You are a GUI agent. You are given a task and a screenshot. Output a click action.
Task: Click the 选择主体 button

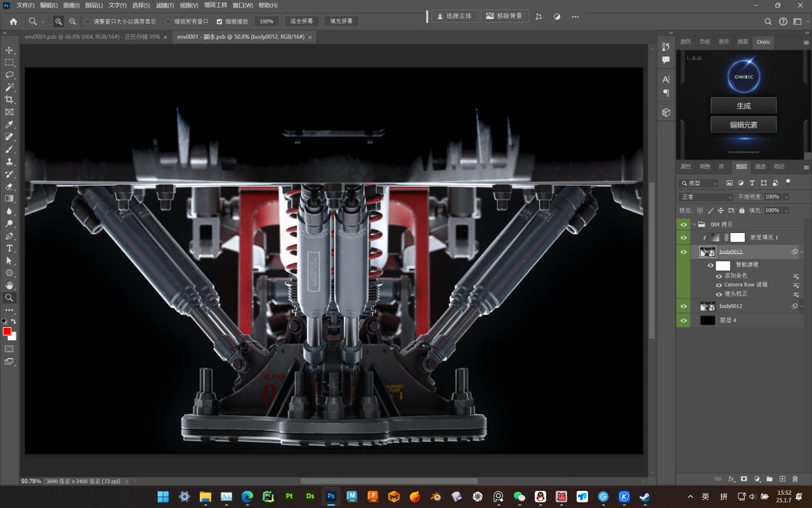point(455,16)
